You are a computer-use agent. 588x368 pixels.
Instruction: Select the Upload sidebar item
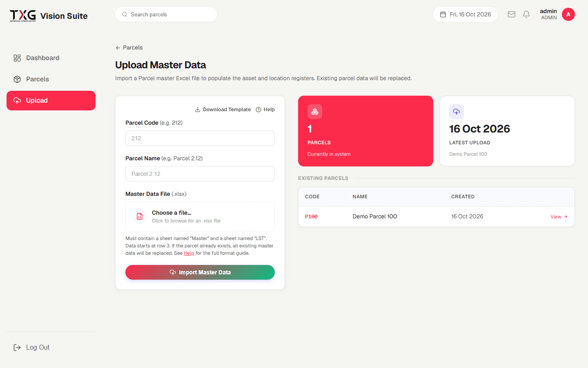[x=51, y=101]
